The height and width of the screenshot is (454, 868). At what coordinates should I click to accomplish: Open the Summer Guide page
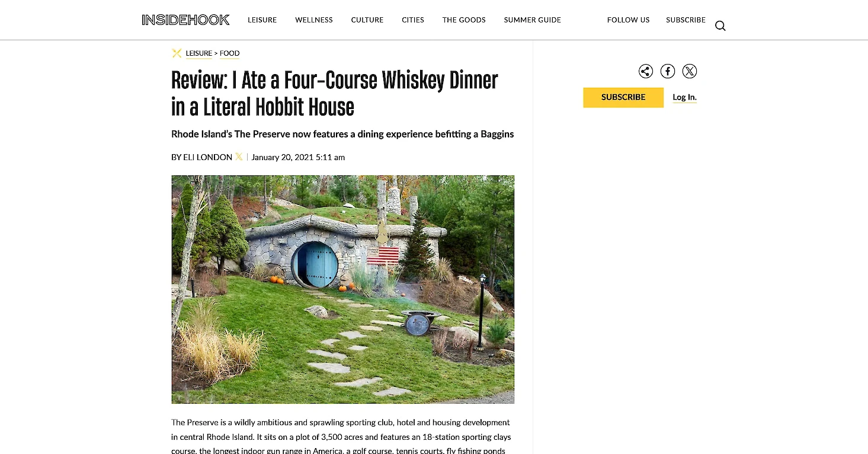click(532, 20)
